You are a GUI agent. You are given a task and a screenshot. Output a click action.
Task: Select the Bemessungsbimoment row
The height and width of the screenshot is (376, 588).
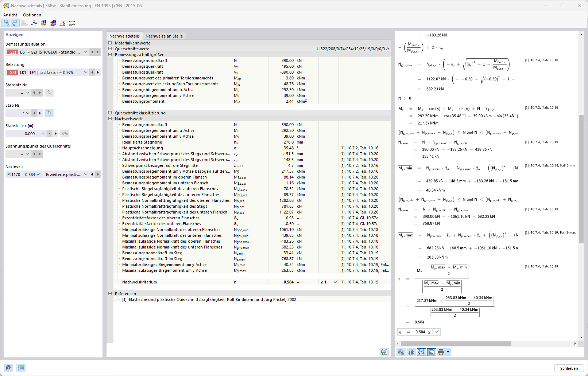(x=252, y=101)
